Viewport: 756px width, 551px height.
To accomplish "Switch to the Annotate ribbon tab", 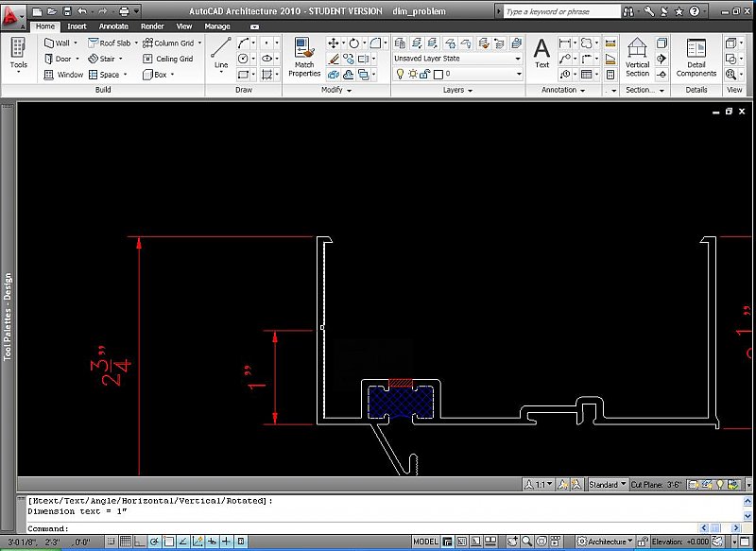I will [x=113, y=26].
